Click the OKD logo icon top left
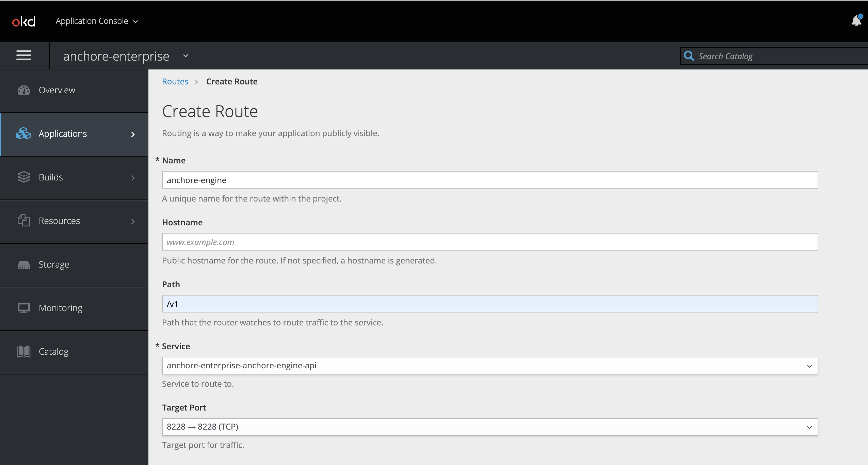 [x=23, y=21]
